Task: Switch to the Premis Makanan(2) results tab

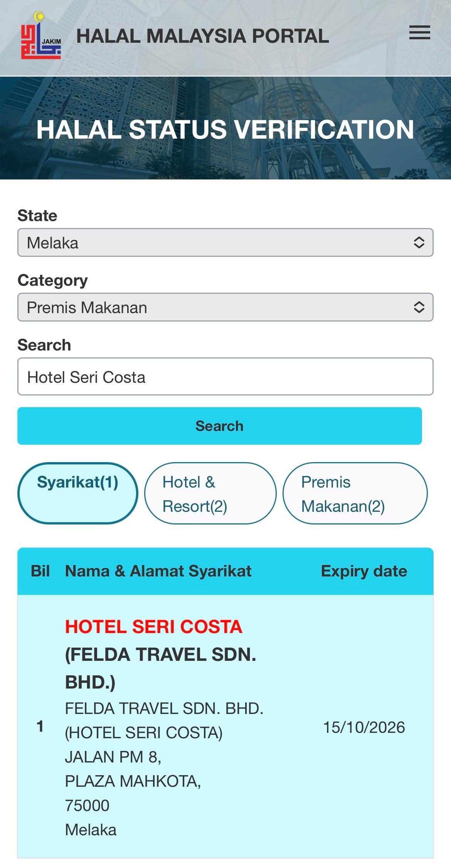Action: pos(355,493)
